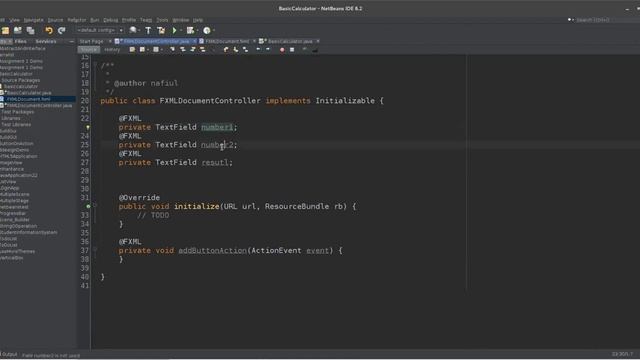Viewport: 640px width, 360px height.
Task: Click the Comment editor toolbar icon
Action: 305,50
